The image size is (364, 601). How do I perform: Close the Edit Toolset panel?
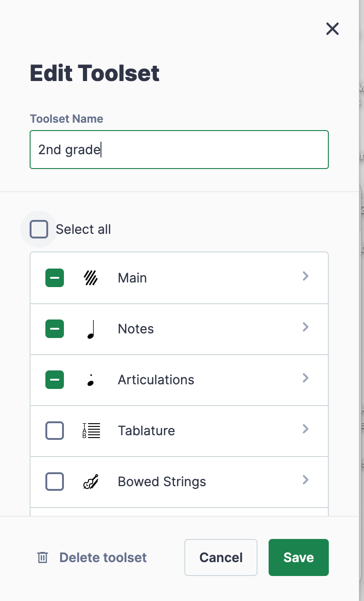click(x=333, y=29)
